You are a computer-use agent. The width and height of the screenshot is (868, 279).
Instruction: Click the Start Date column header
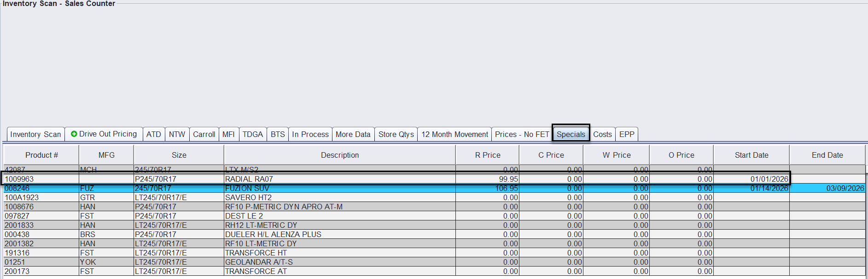[751, 155]
